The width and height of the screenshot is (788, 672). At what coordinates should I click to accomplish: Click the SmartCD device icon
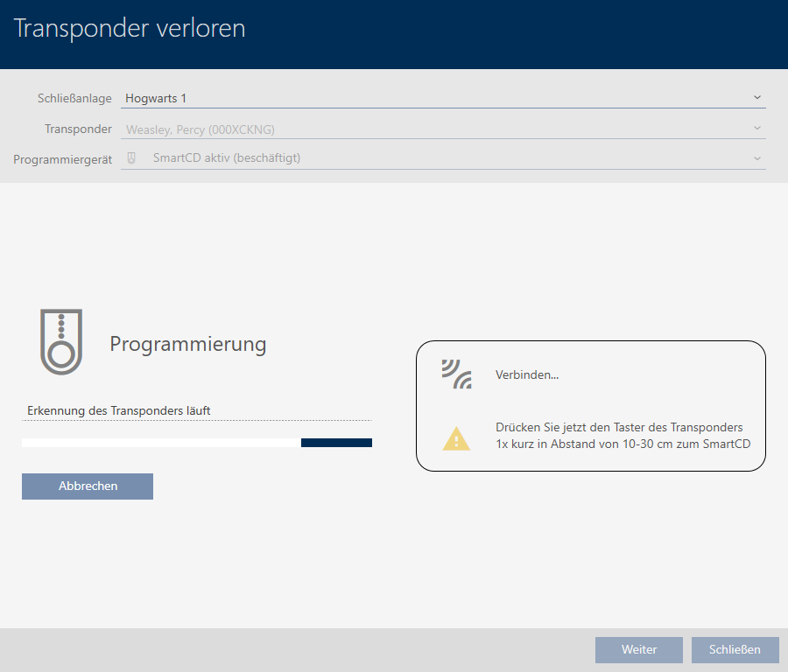132,158
